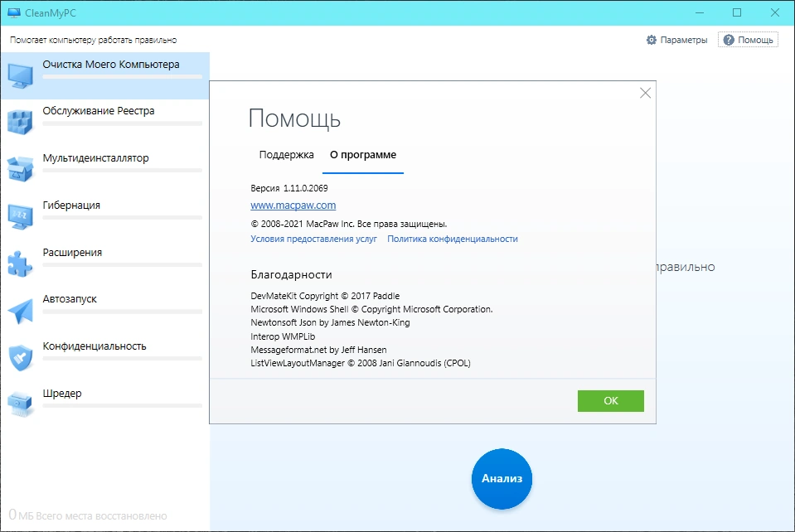Click the Гибернация sleeping monitor icon

coord(20,216)
